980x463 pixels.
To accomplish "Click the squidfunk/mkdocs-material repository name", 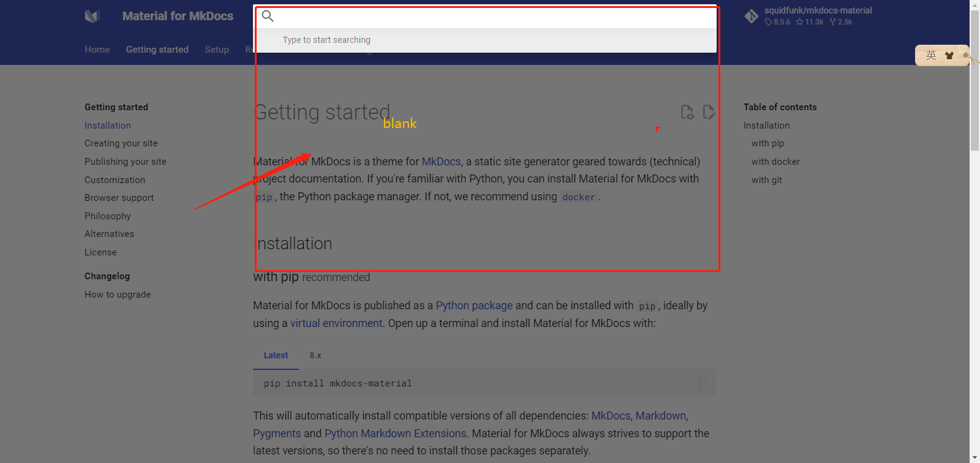I will click(x=818, y=10).
